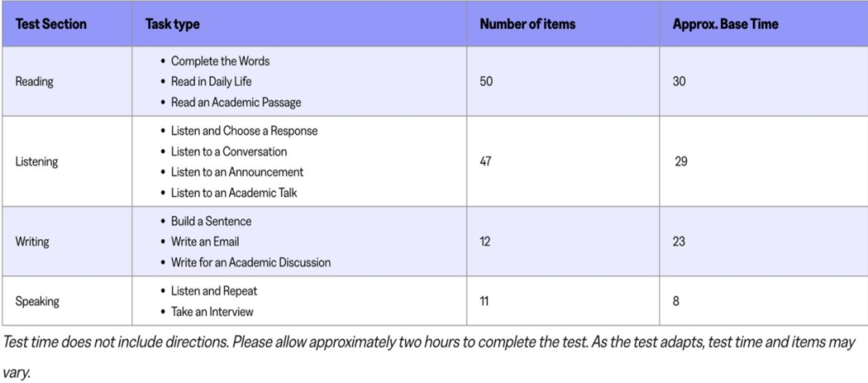This screenshot has height=383, width=868.
Task: Click the Reading item count of 50
Action: 486,82
